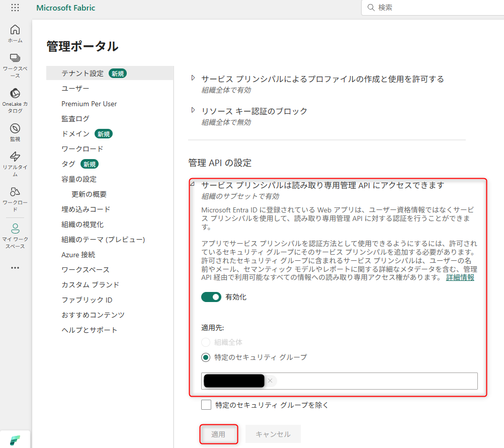Open タグ menu item
This screenshot has height=448, width=504.
pyautogui.click(x=68, y=164)
